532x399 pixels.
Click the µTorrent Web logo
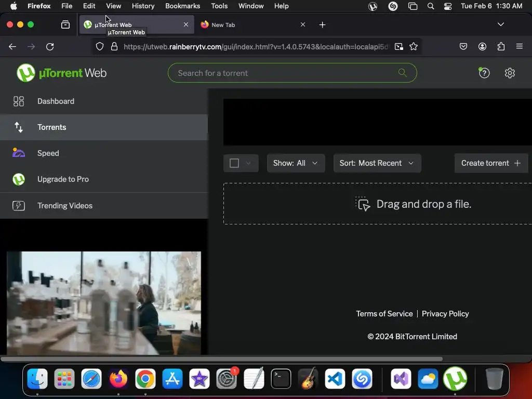[x=61, y=73]
